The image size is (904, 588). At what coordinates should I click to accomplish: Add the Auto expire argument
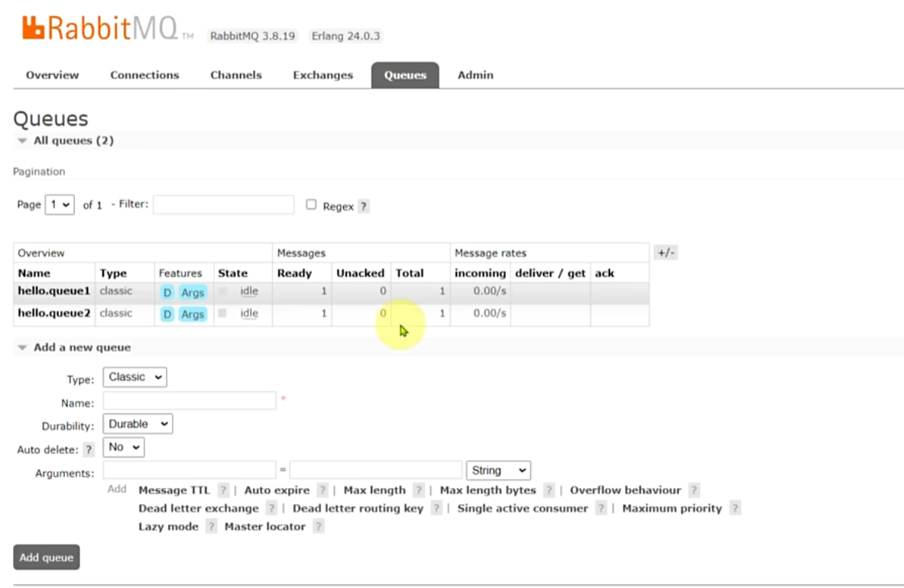pos(277,490)
